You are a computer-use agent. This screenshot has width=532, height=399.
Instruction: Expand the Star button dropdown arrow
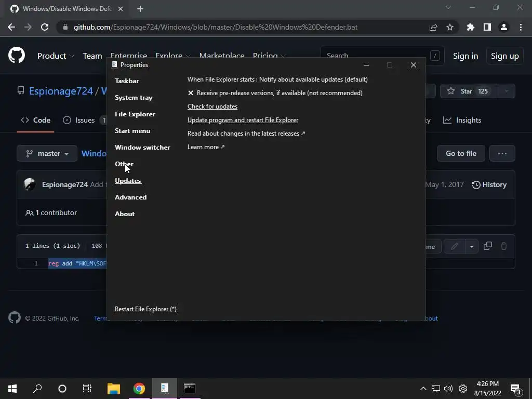pyautogui.click(x=507, y=91)
